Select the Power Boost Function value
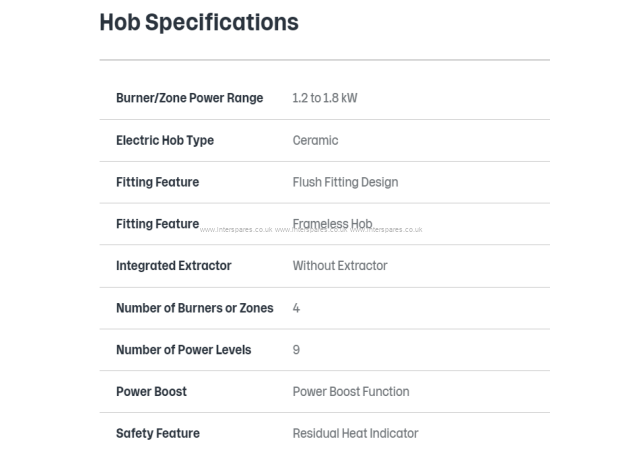624x460 pixels. (350, 391)
